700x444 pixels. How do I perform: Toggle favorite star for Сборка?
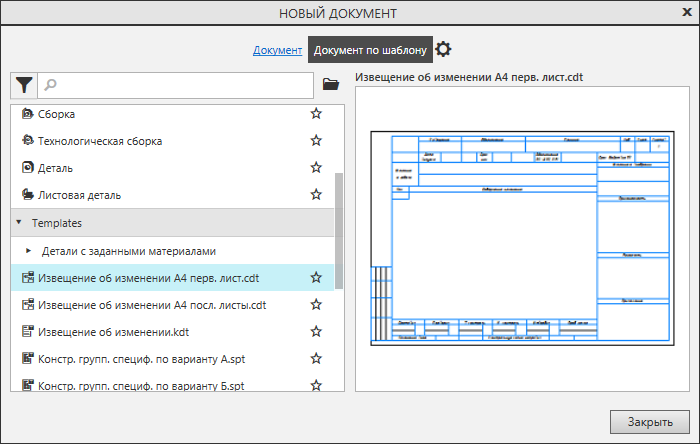[x=316, y=114]
